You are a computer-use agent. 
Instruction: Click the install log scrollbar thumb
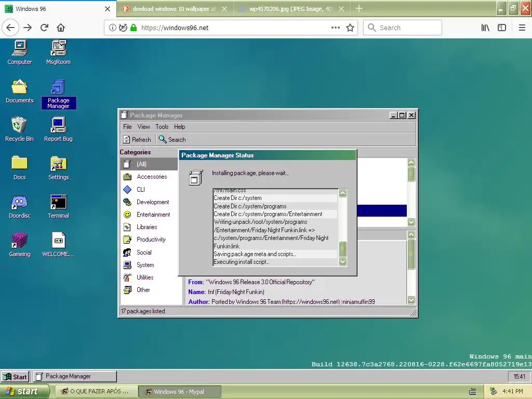343,249
